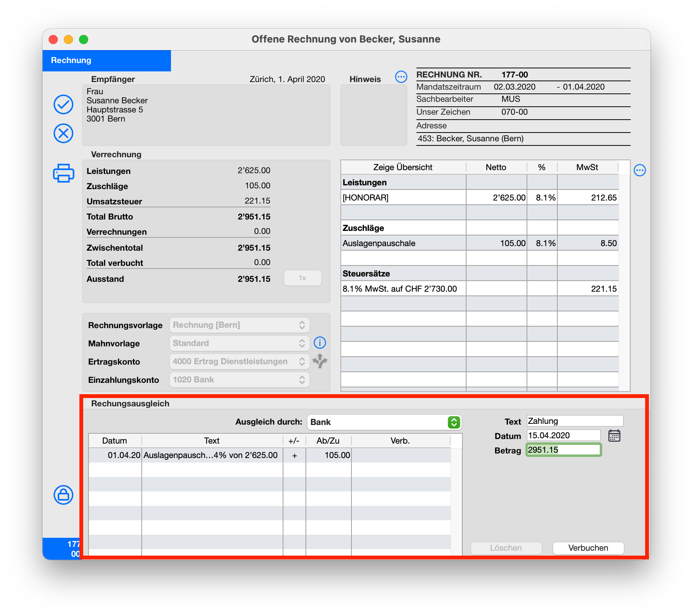The height and width of the screenshot is (616, 693).
Task: Open the Hinweis ellipsis options icon
Action: 401,77
